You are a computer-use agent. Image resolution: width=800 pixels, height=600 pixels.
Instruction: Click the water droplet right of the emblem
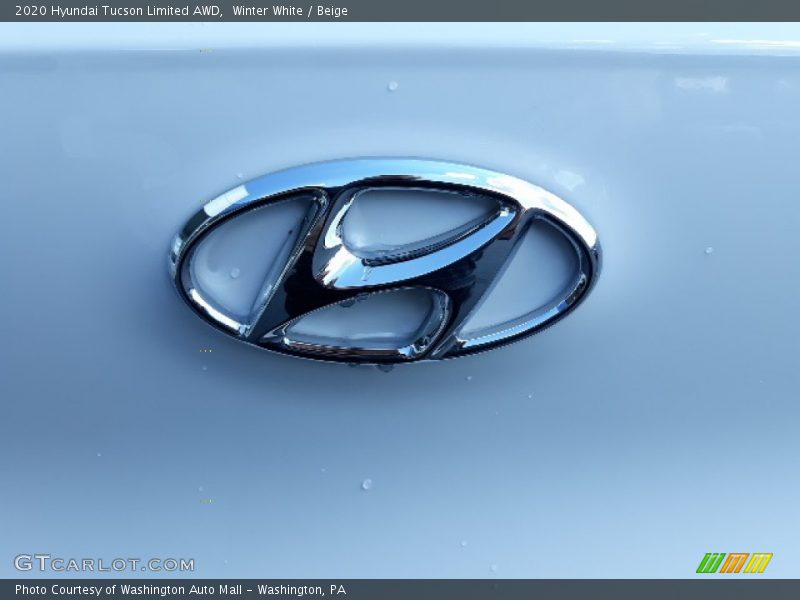coord(709,250)
